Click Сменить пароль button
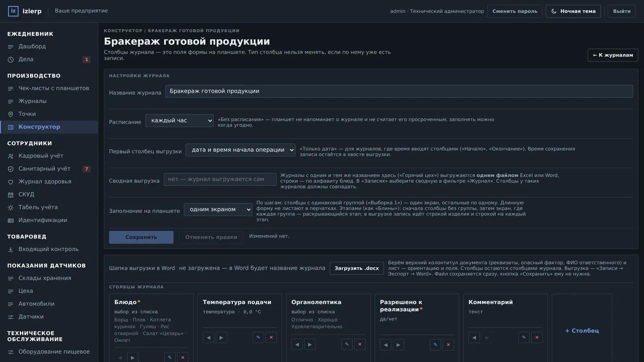 tap(515, 11)
